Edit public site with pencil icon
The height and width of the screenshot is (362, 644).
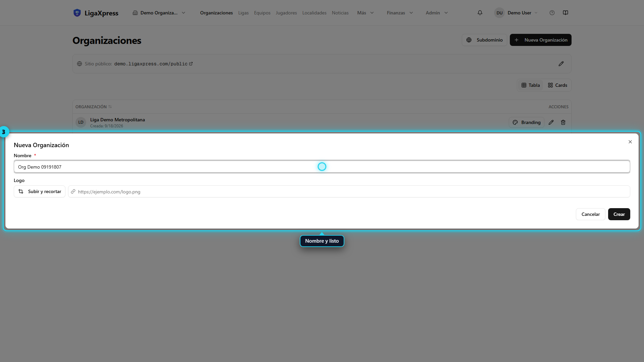point(561,64)
